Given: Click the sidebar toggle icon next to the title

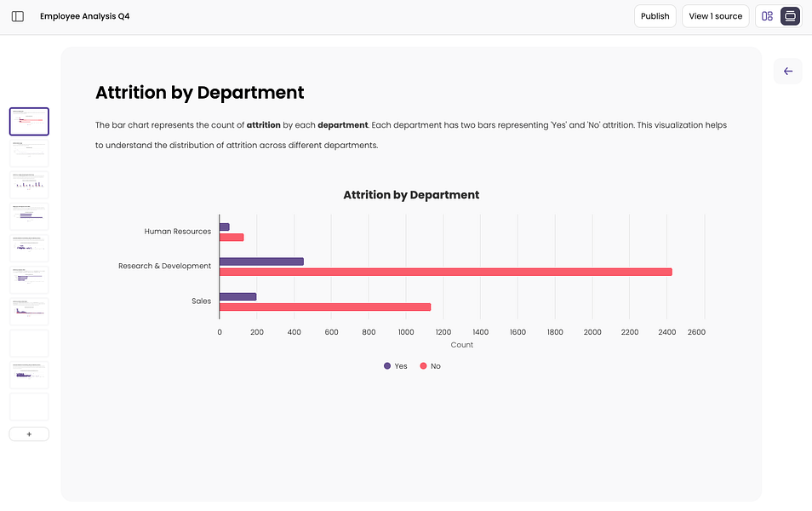Looking at the screenshot, I should tap(17, 16).
